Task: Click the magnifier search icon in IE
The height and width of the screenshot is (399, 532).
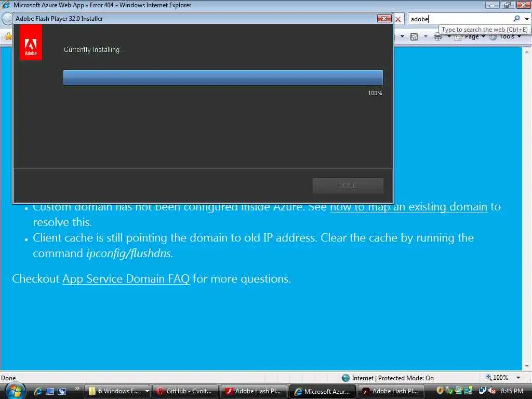Action: point(516,19)
